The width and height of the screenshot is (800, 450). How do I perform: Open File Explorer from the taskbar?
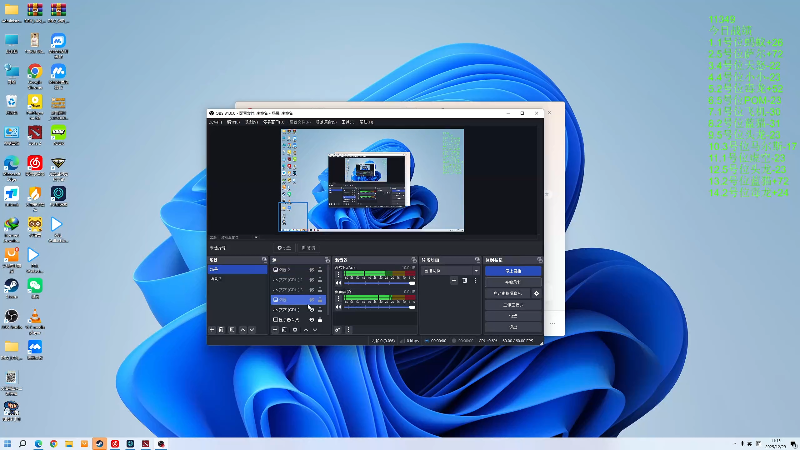pos(69,444)
